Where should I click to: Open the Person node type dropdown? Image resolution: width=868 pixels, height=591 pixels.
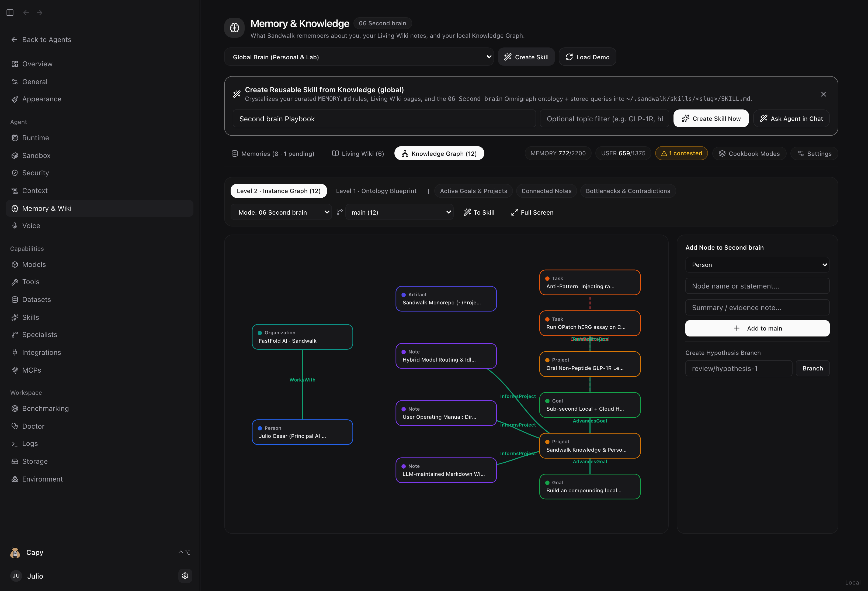pos(757,265)
